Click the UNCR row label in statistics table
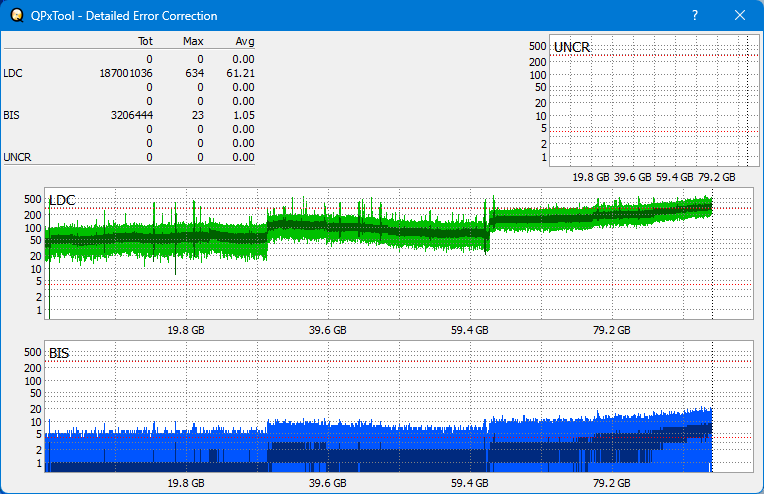Screen dimensions: 764x494 click(x=17, y=157)
